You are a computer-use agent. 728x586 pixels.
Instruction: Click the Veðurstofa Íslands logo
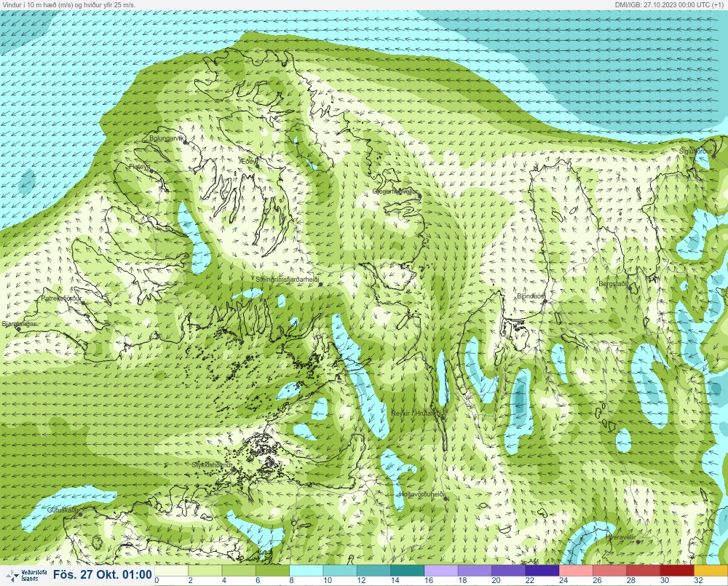click(26, 576)
